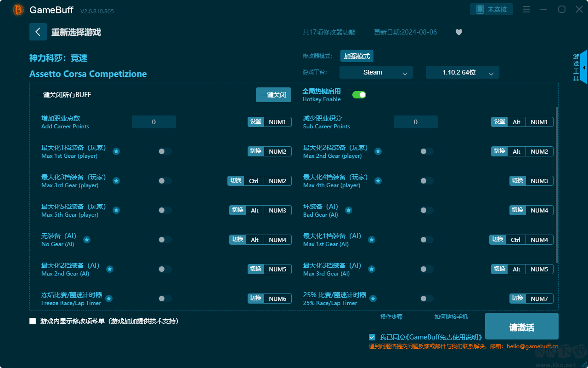588x368 pixels.
Task: Click 切换 hotkey button for Max 1st Gear (player)
Action: (x=255, y=151)
